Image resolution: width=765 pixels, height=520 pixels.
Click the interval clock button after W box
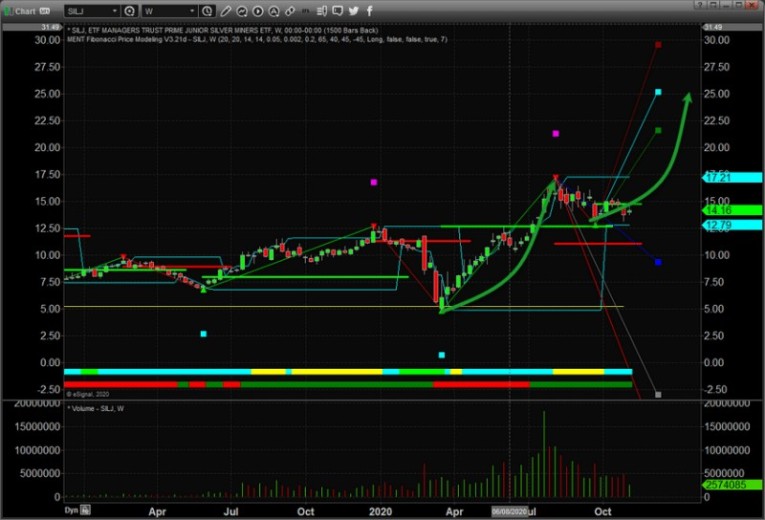pyautogui.click(x=207, y=10)
